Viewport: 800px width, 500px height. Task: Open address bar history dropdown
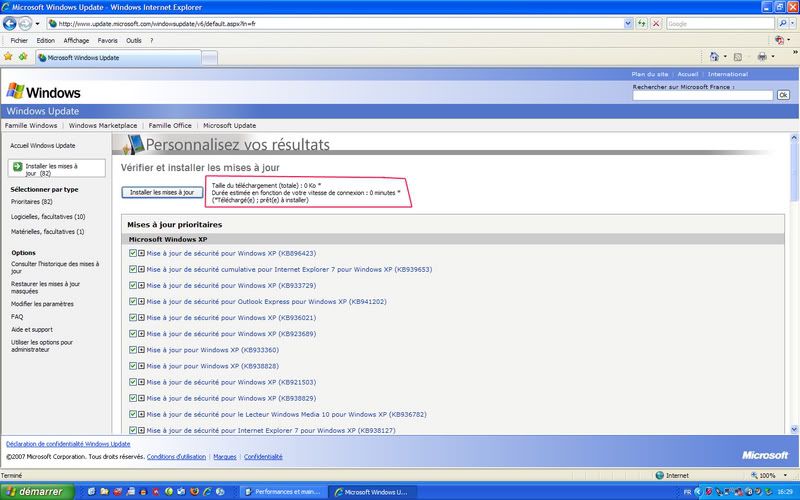pyautogui.click(x=628, y=23)
